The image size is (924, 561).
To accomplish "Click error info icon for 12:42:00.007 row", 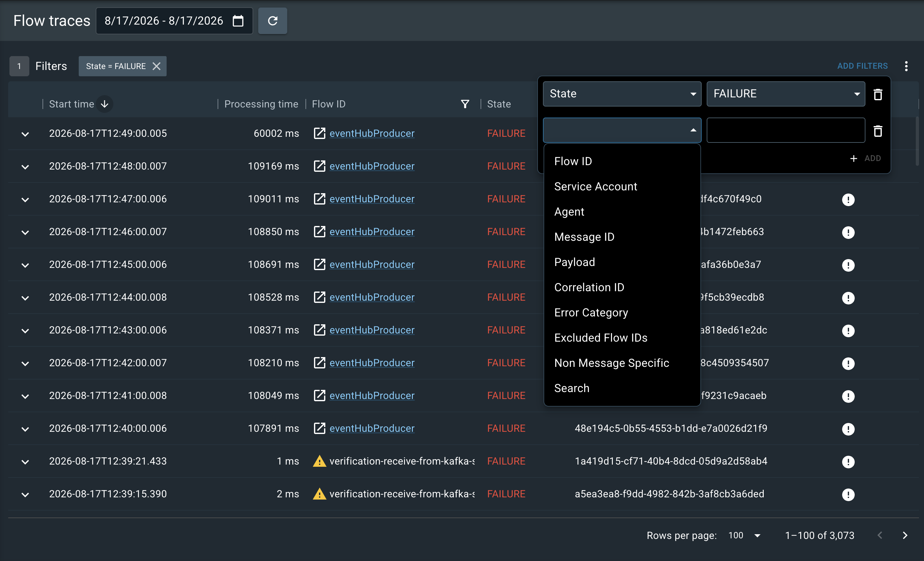I will click(848, 364).
